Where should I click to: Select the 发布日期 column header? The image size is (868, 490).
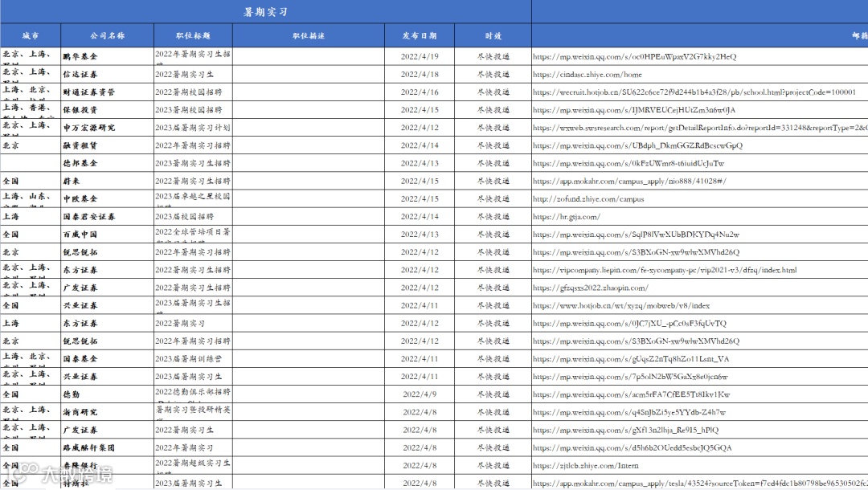coord(420,35)
